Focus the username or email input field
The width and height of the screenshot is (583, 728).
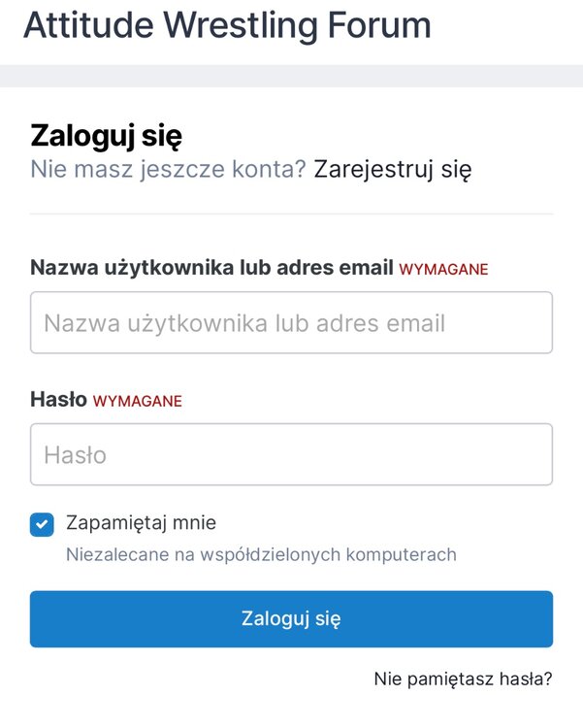click(291, 322)
